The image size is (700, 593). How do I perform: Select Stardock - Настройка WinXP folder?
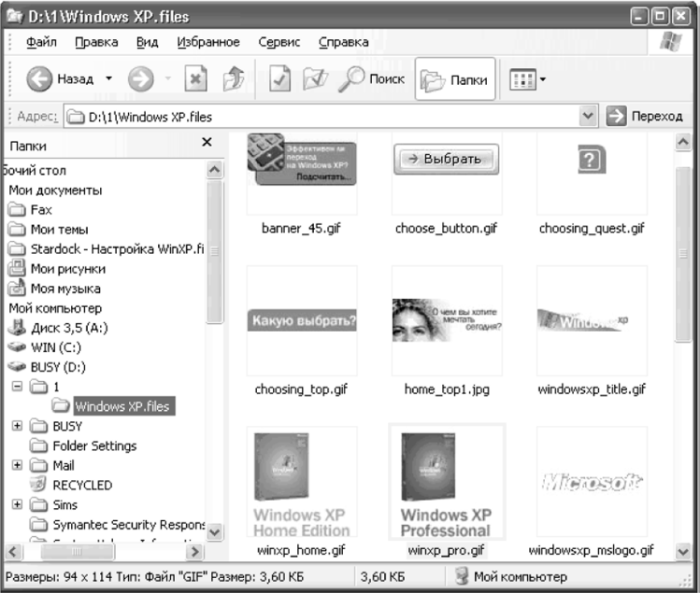[106, 249]
